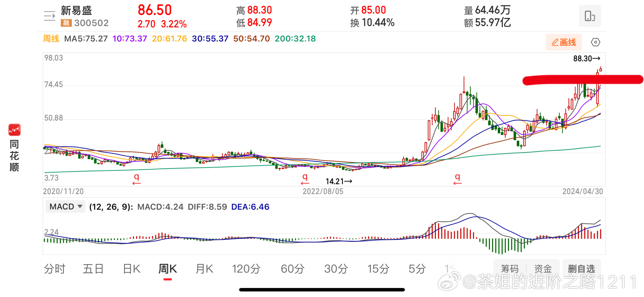Tap the 14.21 low price annotation
Viewport: 644px width, 297px height.
point(339,181)
